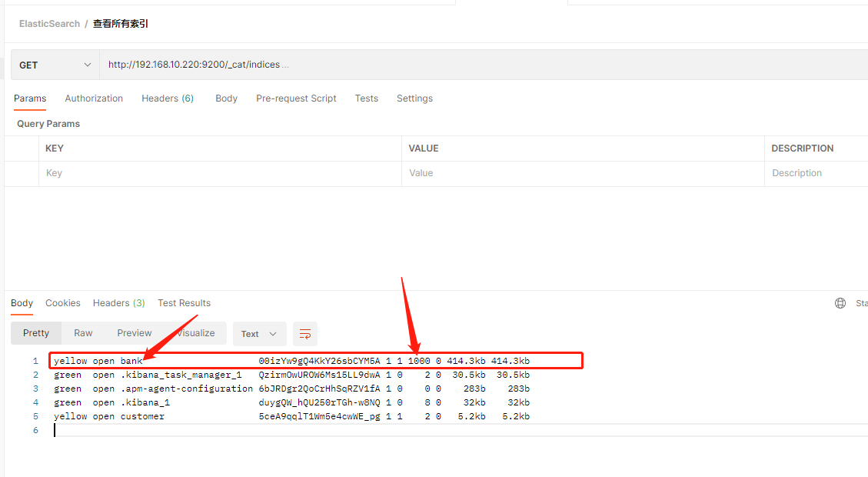Click the ElasticSearch breadcrumb link
868x477 pixels.
[x=50, y=24]
